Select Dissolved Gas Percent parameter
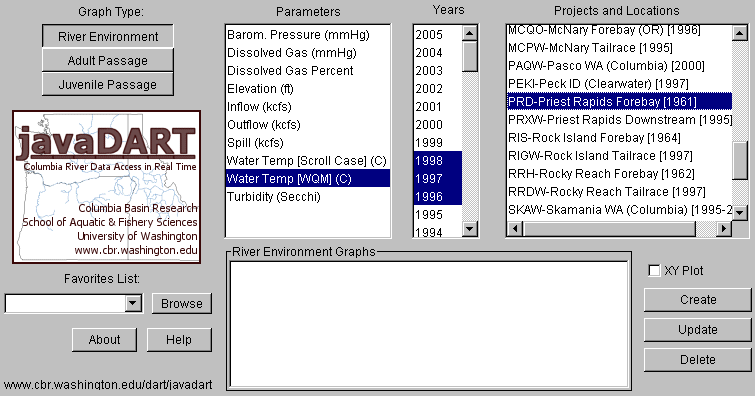 (308, 71)
